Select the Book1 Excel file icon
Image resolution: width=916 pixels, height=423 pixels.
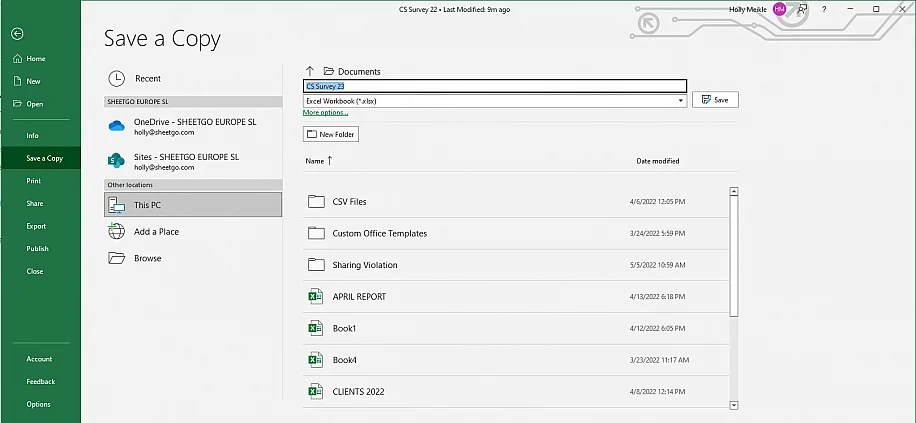click(316, 328)
